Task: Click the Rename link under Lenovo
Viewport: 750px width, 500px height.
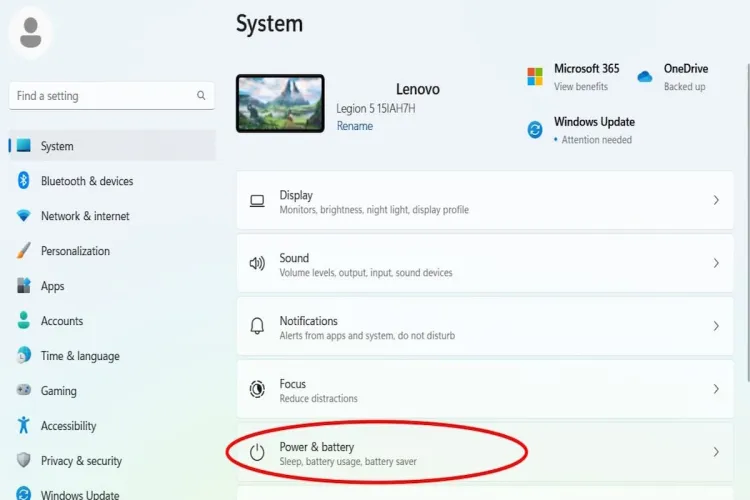Action: [x=354, y=126]
